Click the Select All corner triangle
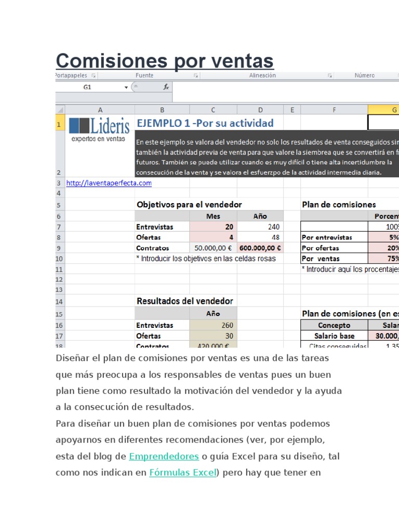 (60, 110)
